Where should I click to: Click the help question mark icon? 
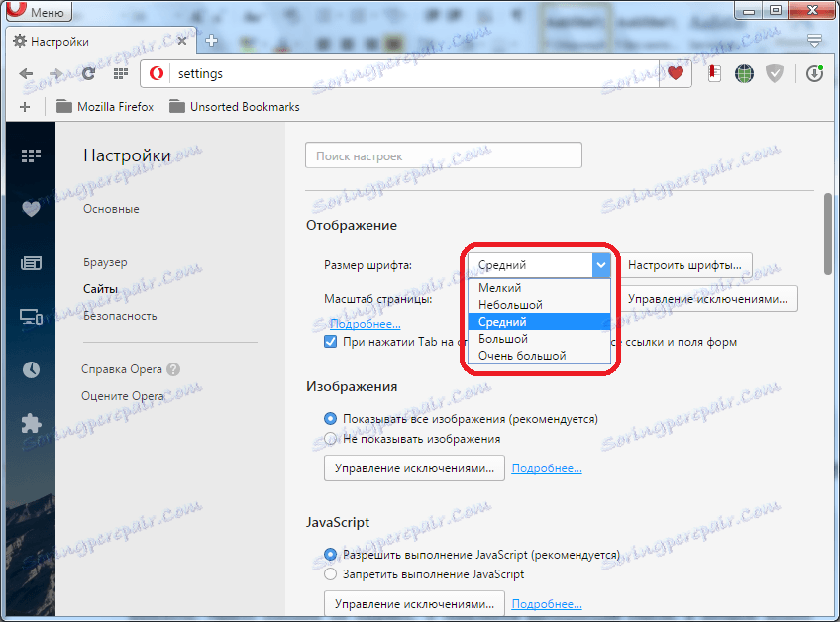173,369
